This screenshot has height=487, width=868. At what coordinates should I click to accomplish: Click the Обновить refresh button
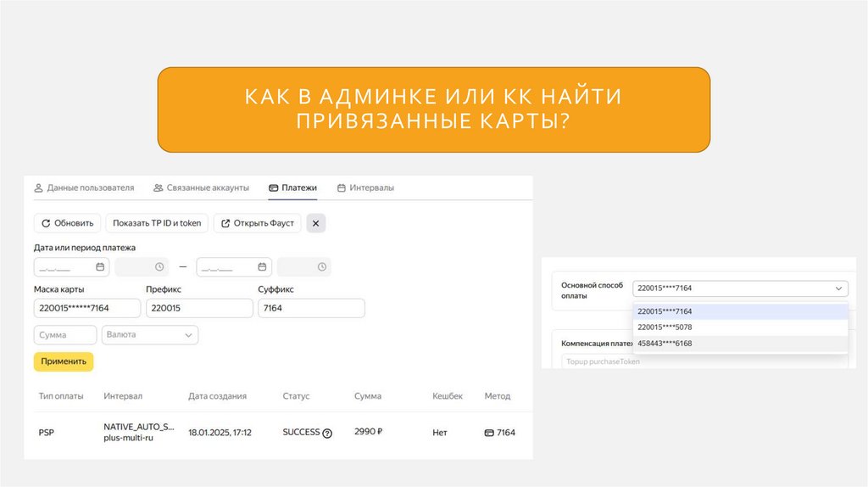click(68, 223)
